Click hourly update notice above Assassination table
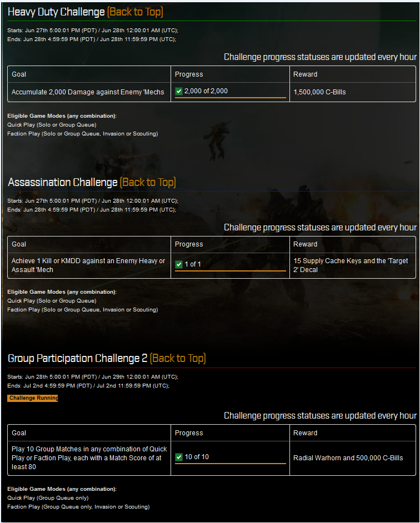This screenshot has width=420, height=523. [320, 228]
